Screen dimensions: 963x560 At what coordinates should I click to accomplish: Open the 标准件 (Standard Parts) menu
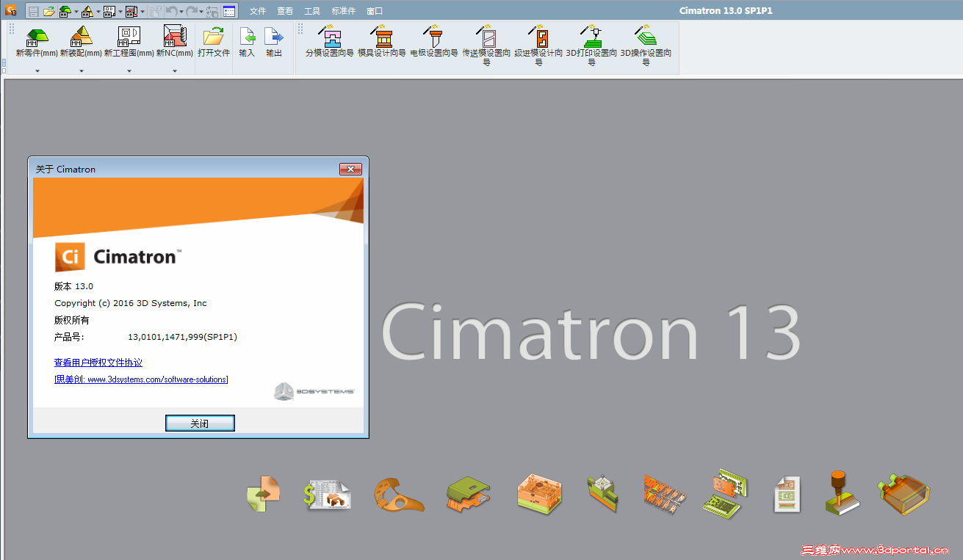tap(344, 11)
